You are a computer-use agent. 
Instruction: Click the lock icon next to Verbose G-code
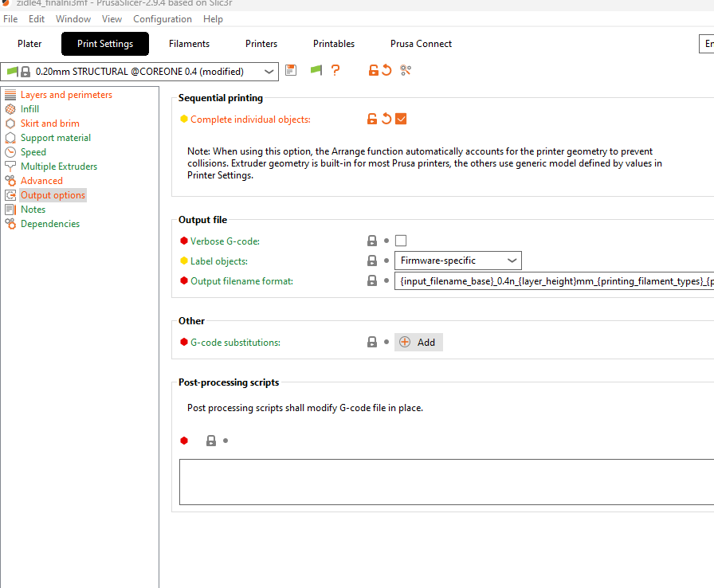(372, 241)
